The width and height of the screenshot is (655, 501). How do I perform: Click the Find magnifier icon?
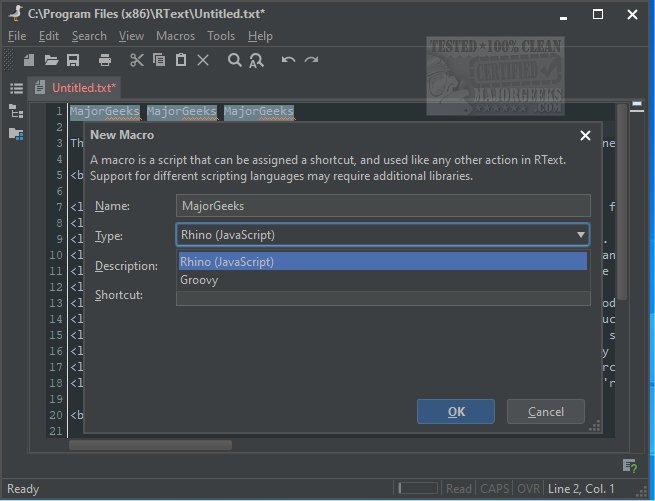coord(234,60)
